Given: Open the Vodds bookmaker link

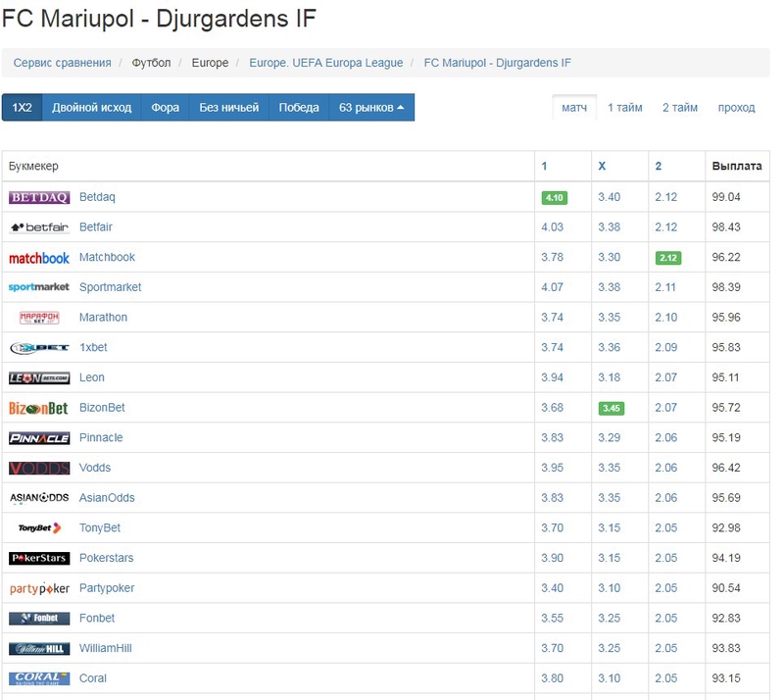Looking at the screenshot, I should pyautogui.click(x=95, y=468).
